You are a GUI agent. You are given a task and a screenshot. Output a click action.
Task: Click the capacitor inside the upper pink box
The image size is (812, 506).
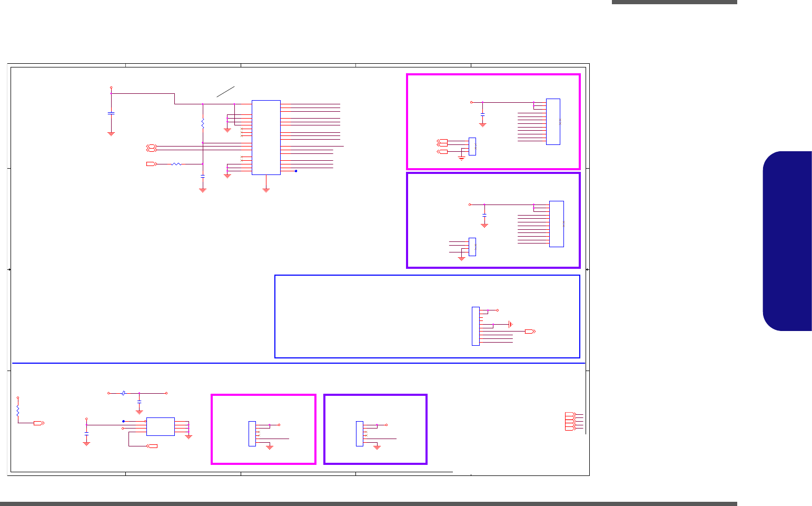[x=482, y=113]
